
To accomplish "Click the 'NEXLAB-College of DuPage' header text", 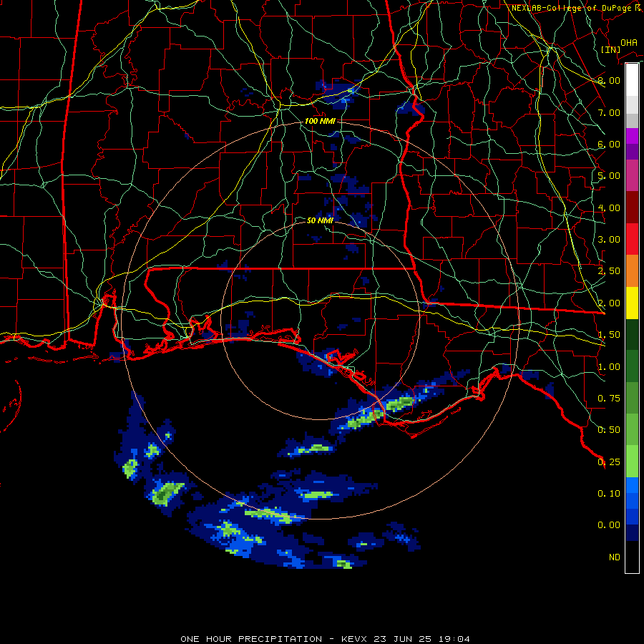I will 571,8.
